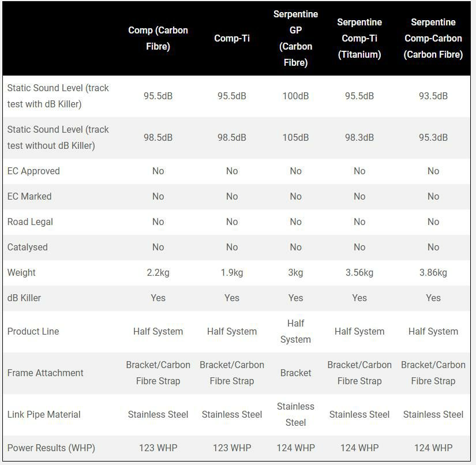
Task: Select the 1.9kg weight value
Action: pyautogui.click(x=231, y=272)
